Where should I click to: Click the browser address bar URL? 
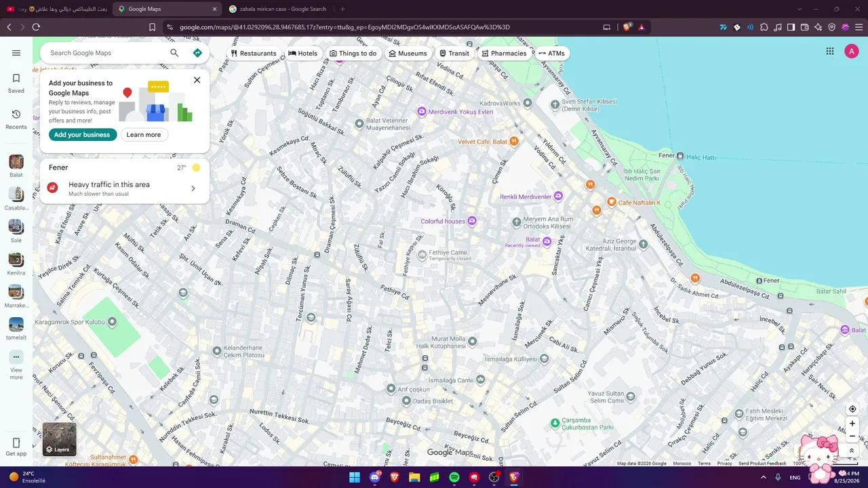pyautogui.click(x=344, y=27)
